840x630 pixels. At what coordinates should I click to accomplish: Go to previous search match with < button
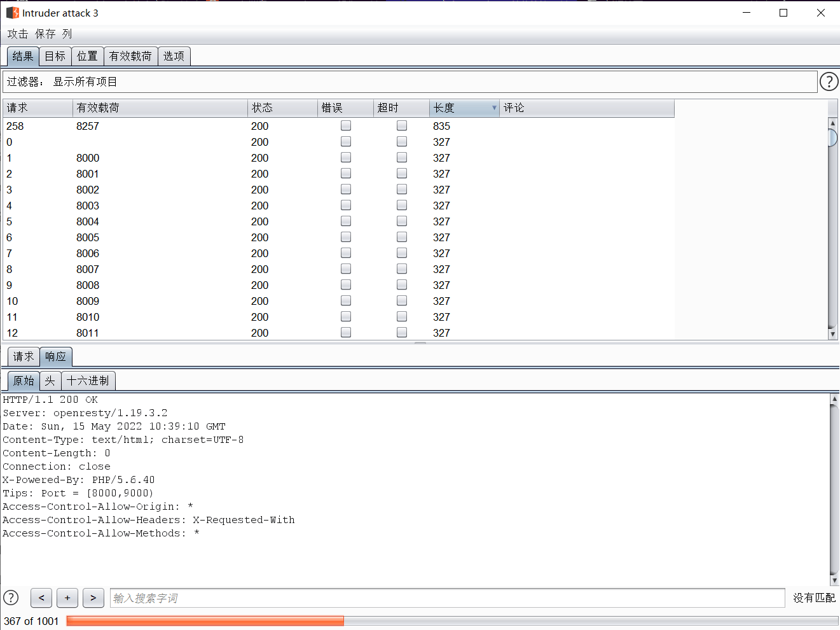[41, 598]
